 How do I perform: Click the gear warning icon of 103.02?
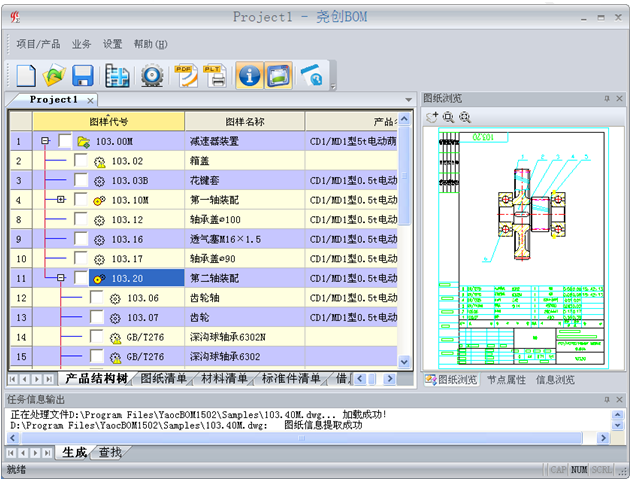100,162
